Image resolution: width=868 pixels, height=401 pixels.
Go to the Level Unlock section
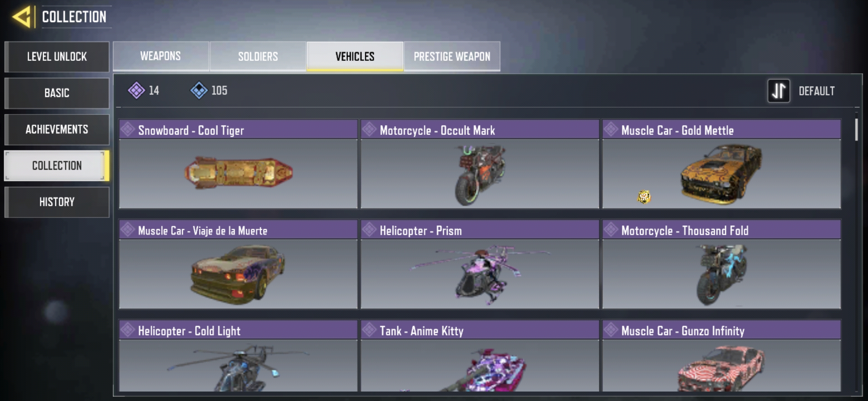point(57,56)
